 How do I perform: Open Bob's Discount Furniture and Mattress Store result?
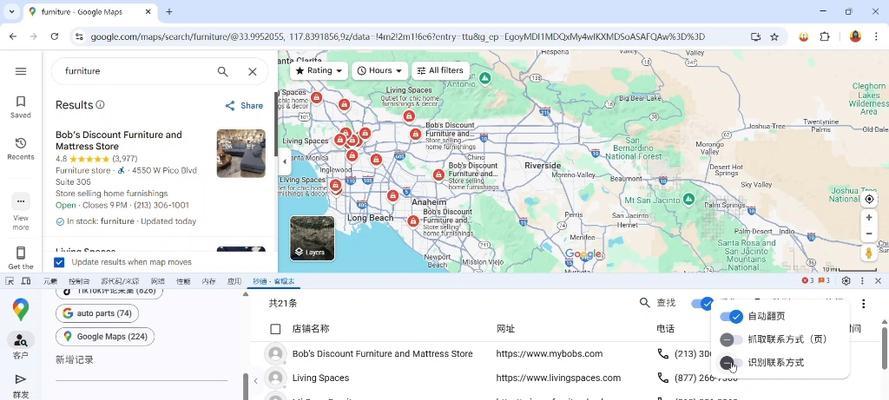point(118,141)
